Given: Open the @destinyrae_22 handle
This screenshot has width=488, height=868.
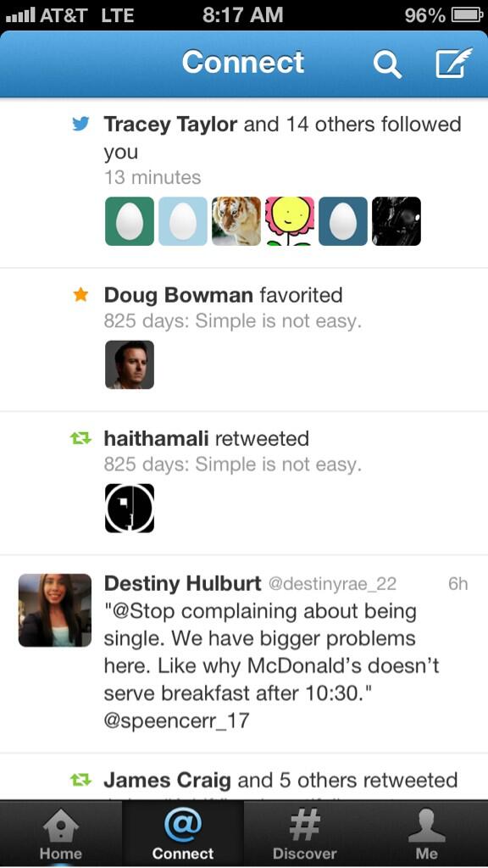Looking at the screenshot, I should 332,584.
